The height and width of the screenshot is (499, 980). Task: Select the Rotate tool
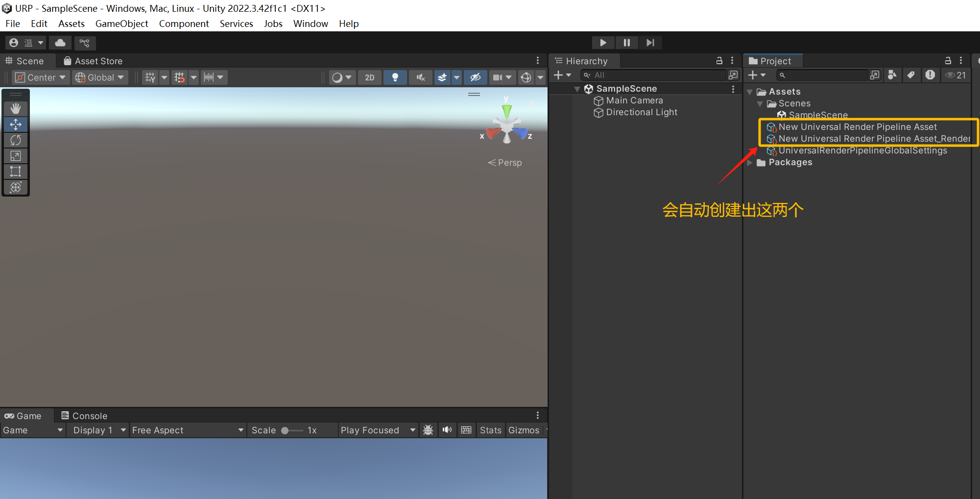coord(16,140)
